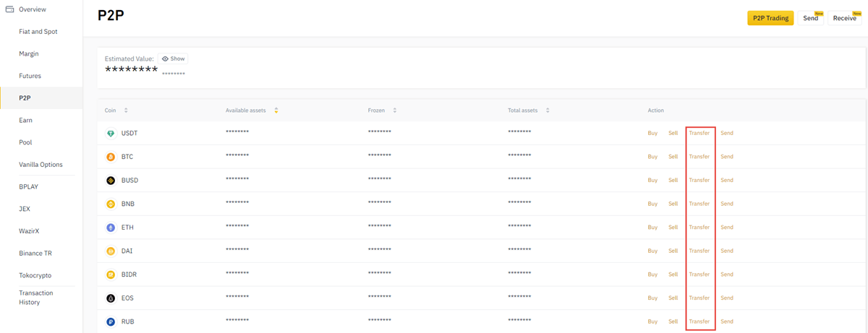Sell BIDR from its row
The width and height of the screenshot is (868, 333).
pos(673,274)
